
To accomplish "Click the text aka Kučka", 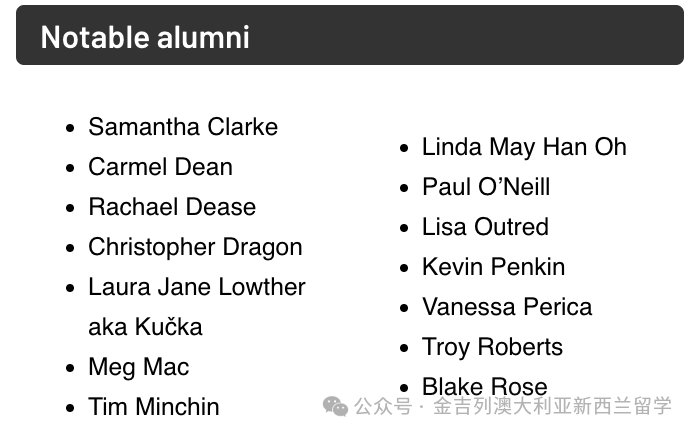I will pyautogui.click(x=145, y=327).
